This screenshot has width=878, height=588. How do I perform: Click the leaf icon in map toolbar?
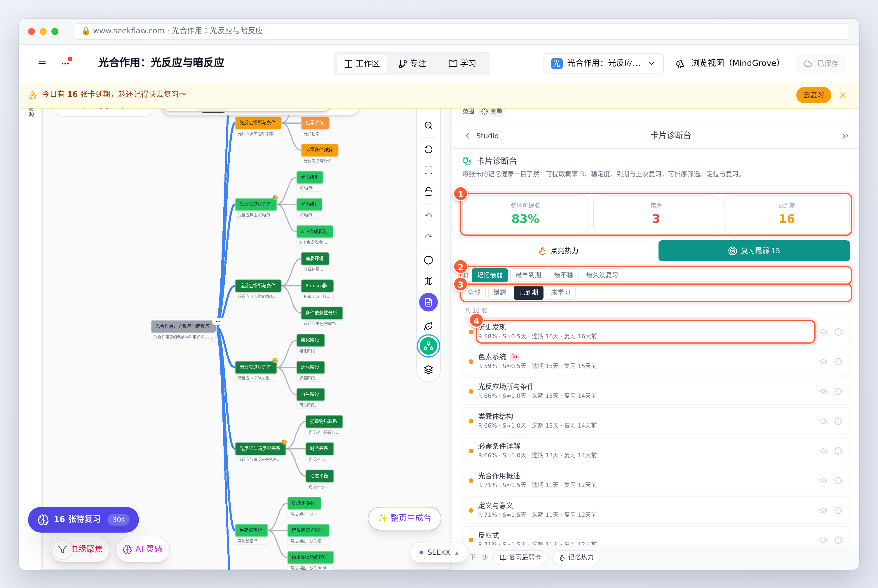point(428,326)
